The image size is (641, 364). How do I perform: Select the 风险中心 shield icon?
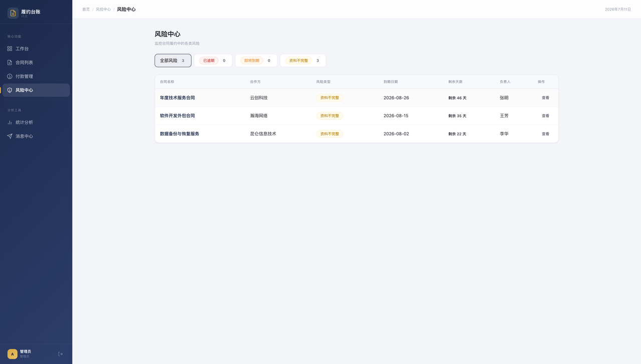pyautogui.click(x=10, y=90)
